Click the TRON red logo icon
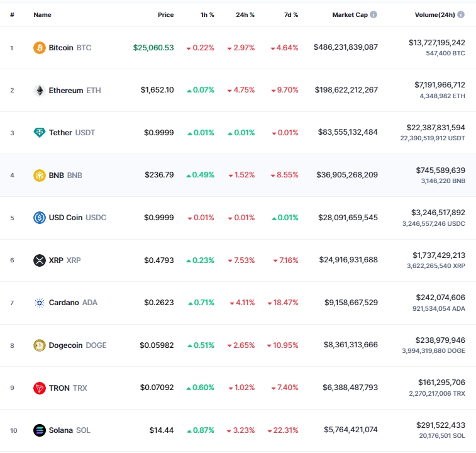Viewport: 476px width, 453px height. [x=40, y=388]
